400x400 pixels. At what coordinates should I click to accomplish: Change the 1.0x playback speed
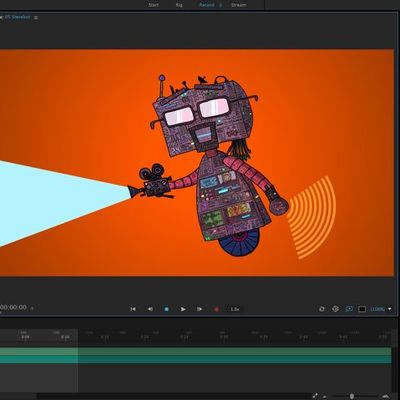pyautogui.click(x=235, y=309)
